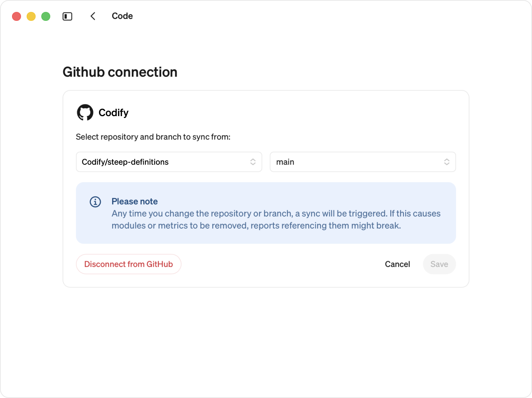Screen dimensions: 532x398
Task: Click the Please note warning banner
Action: tap(266, 213)
